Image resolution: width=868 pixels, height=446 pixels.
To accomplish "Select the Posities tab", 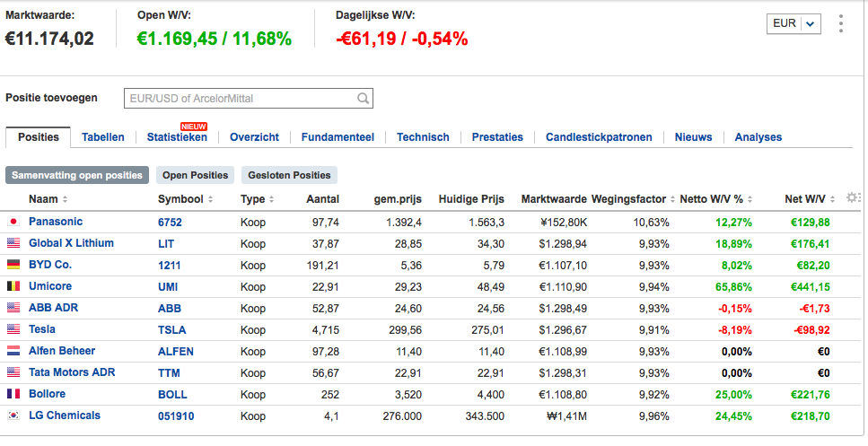I will tap(39, 137).
